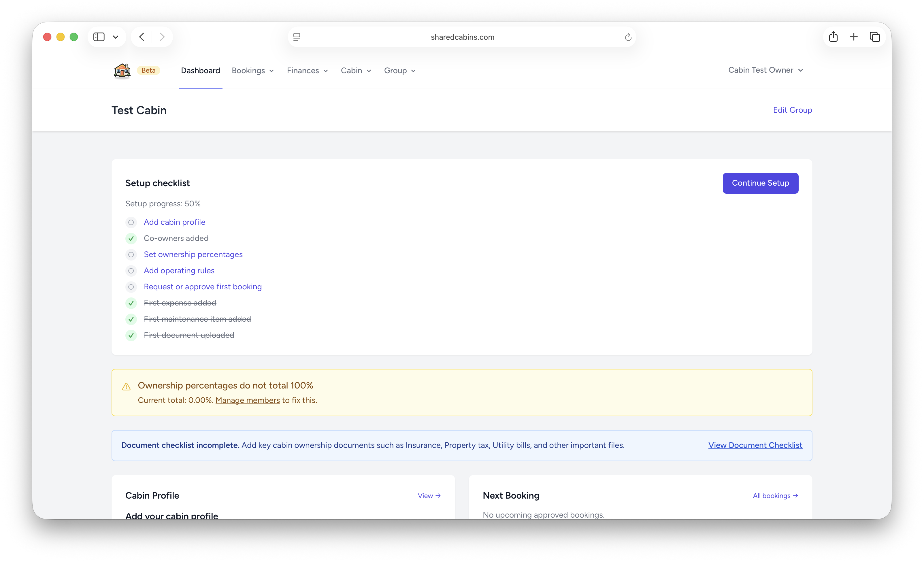Click the 'First expense added' text
This screenshot has width=924, height=562.
(x=180, y=303)
